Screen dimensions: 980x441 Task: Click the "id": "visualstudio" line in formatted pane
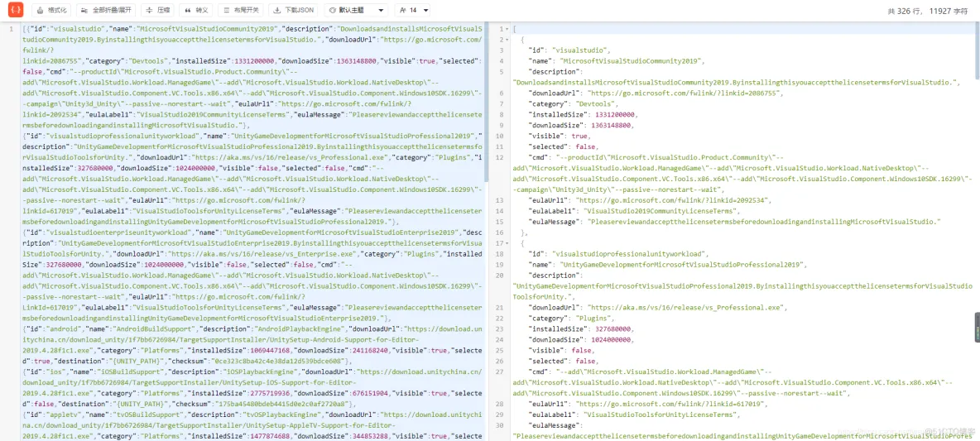coord(569,50)
